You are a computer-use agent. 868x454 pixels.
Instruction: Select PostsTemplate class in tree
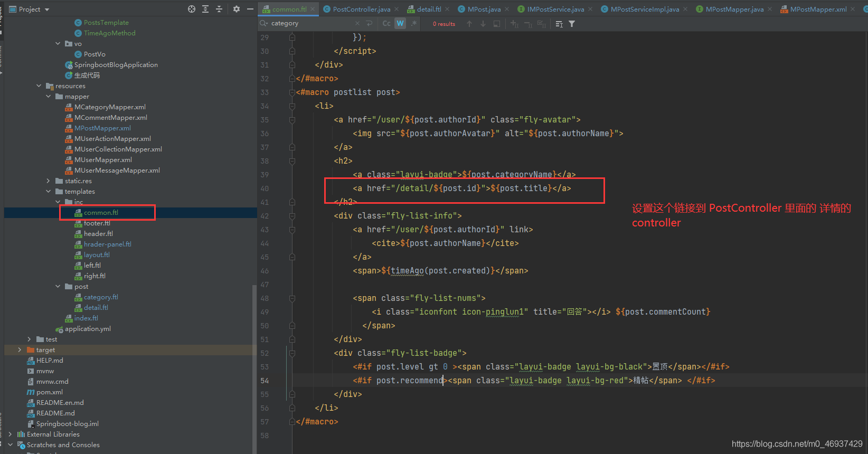pos(106,23)
